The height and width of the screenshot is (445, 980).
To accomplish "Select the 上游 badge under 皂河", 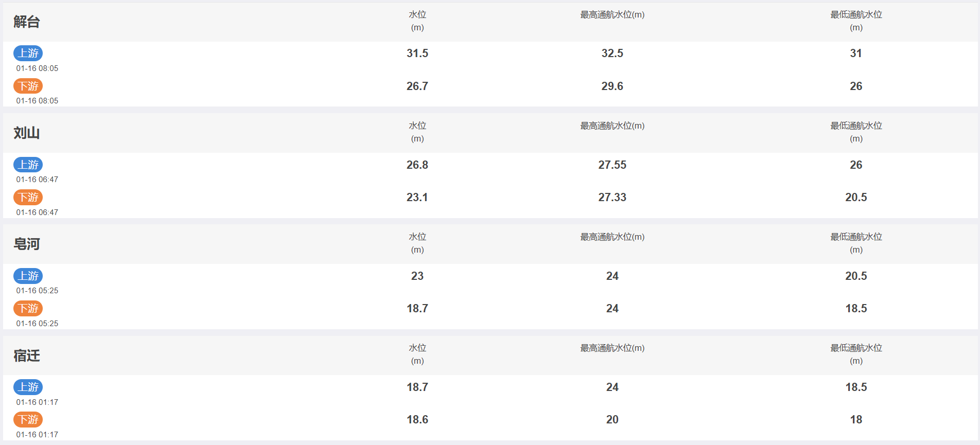I will pyautogui.click(x=28, y=276).
